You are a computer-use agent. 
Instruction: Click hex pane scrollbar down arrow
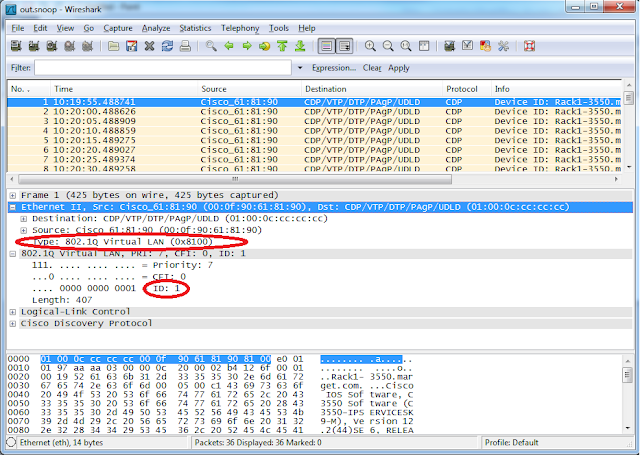point(628,428)
